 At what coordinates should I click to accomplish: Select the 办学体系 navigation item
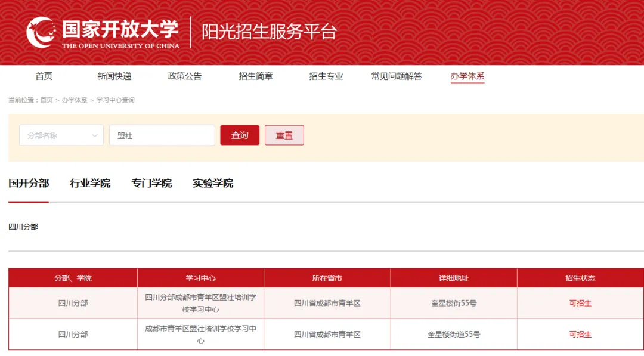point(467,76)
